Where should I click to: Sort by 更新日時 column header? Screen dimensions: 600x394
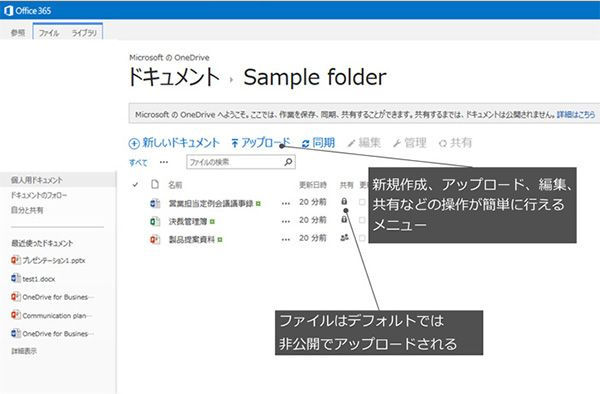click(x=313, y=185)
